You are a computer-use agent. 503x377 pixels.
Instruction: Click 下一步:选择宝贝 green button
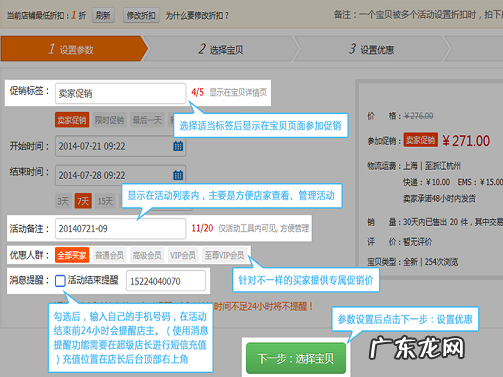tap(296, 358)
